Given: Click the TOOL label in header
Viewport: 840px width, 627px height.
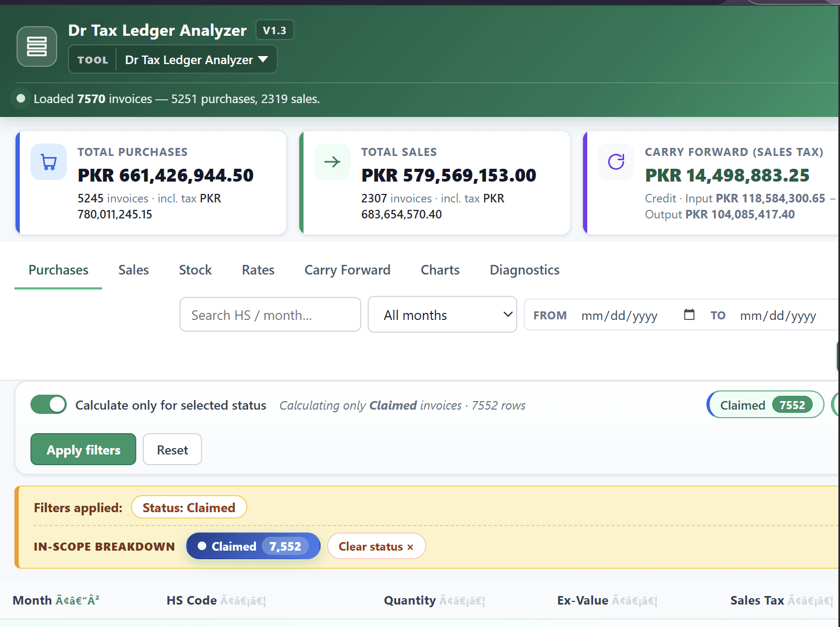Looking at the screenshot, I should (x=92, y=60).
